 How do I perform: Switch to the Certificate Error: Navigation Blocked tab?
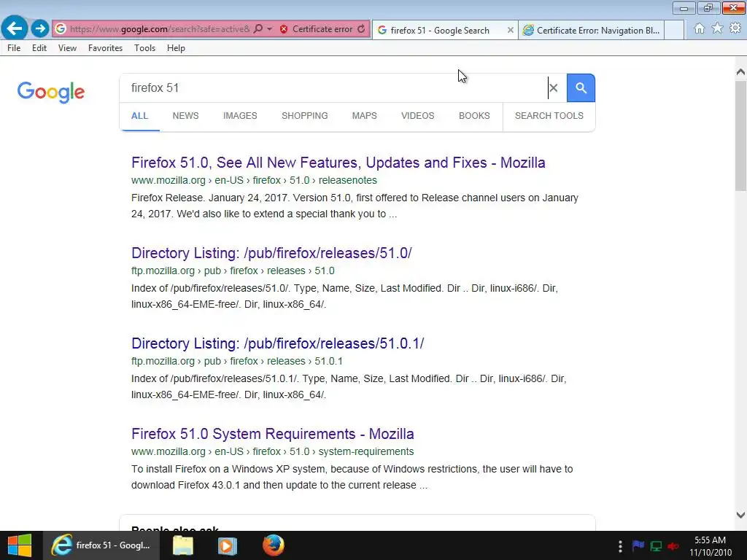point(591,30)
